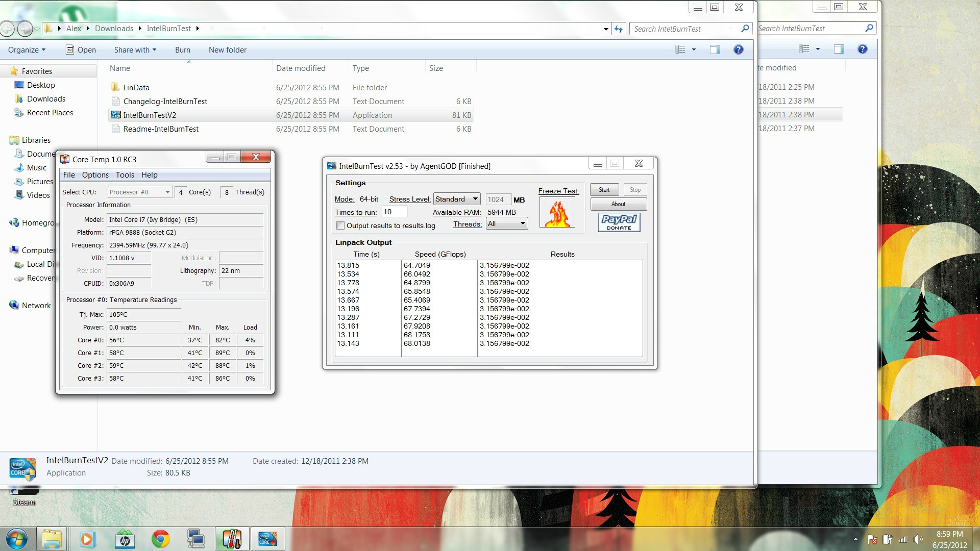Viewport: 980px width, 551px height.
Task: Open Music library in sidebar
Action: [36, 167]
